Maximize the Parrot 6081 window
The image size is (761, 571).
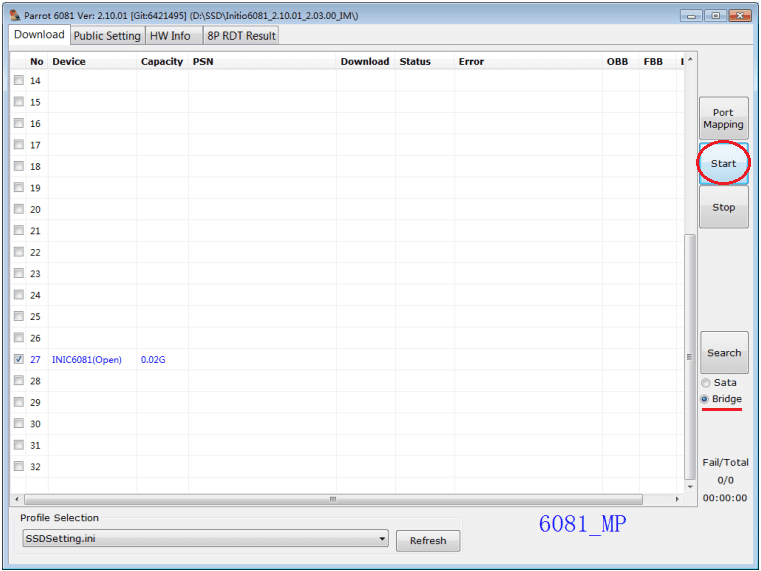(715, 16)
